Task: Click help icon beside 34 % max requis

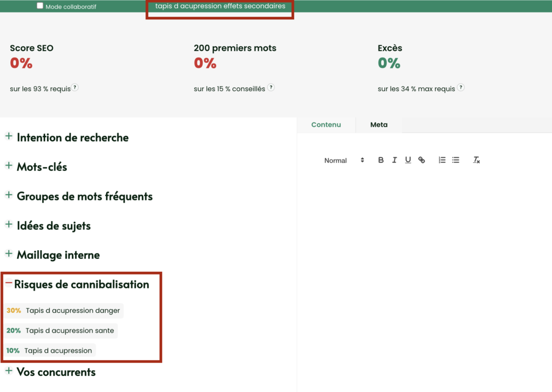Action: tap(460, 88)
